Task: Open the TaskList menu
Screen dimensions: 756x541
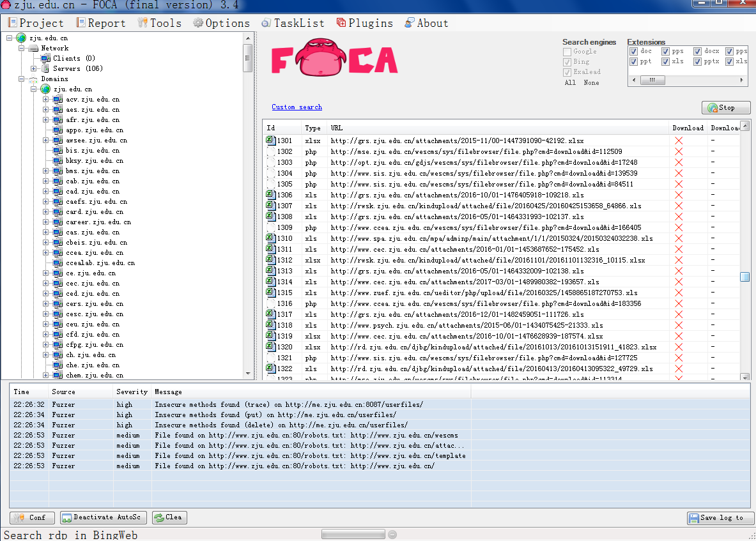Action: (x=293, y=23)
